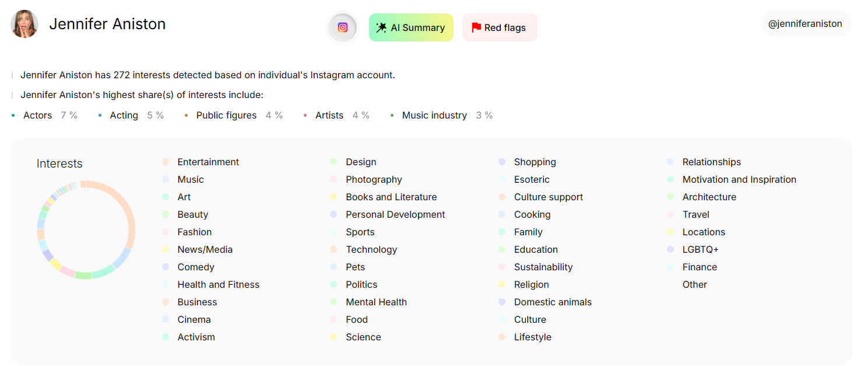Click the Public figures interest share
Image resolution: width=868 pixels, height=366 pixels.
(226, 116)
